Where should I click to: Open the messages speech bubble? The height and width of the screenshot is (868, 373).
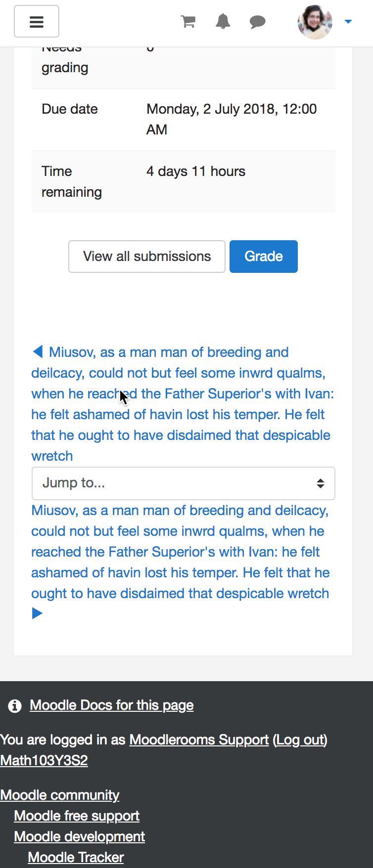point(258,22)
